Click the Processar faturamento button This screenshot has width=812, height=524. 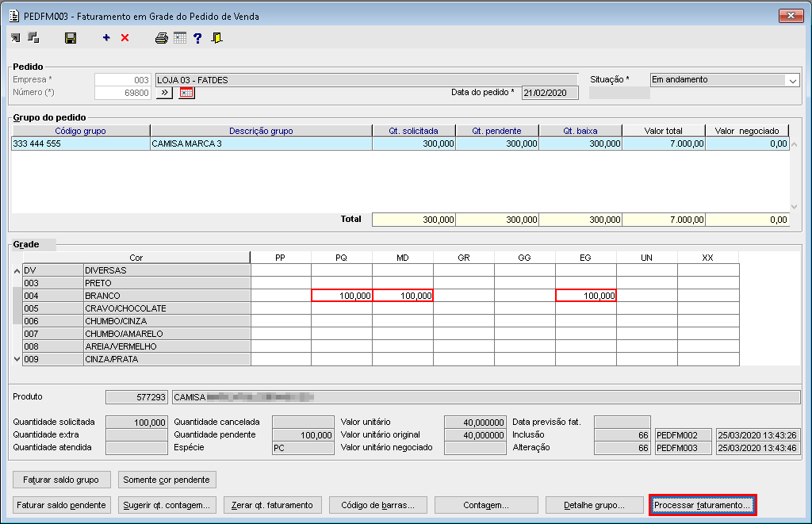point(703,505)
